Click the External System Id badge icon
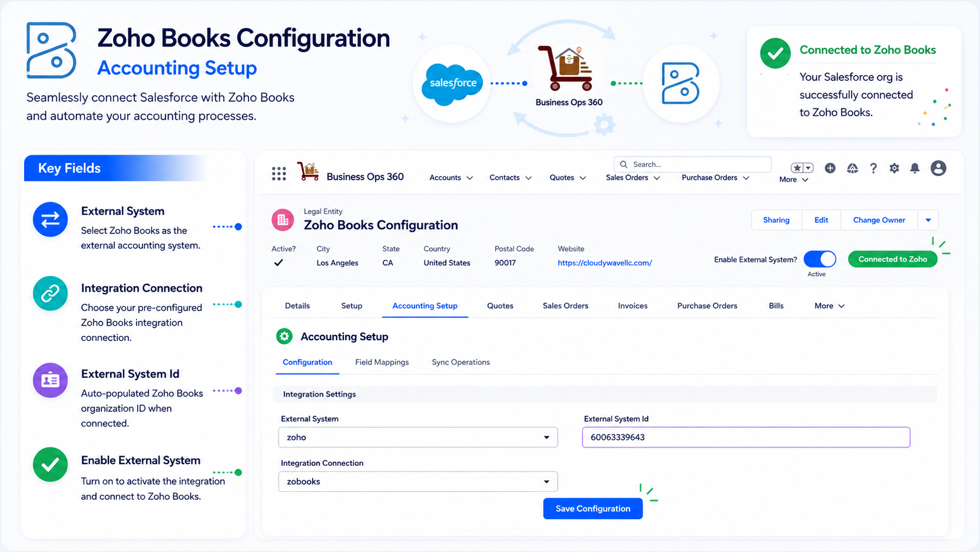 tap(50, 380)
